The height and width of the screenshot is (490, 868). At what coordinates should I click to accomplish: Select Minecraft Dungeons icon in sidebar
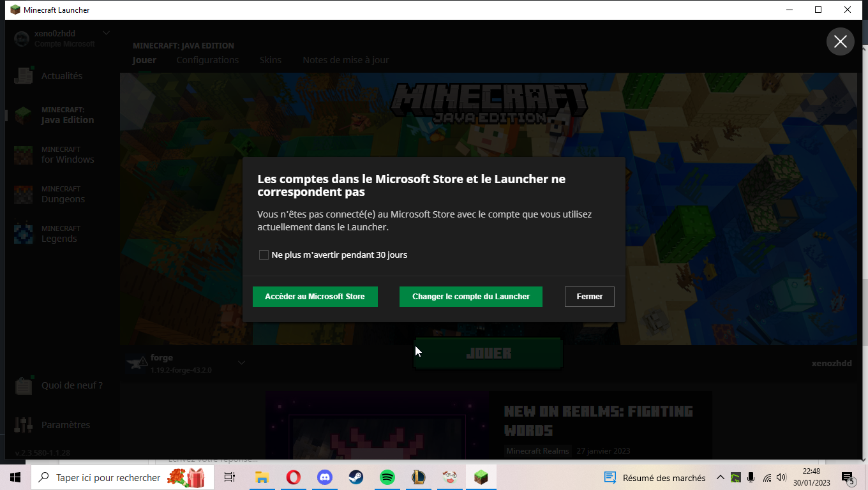tap(24, 194)
